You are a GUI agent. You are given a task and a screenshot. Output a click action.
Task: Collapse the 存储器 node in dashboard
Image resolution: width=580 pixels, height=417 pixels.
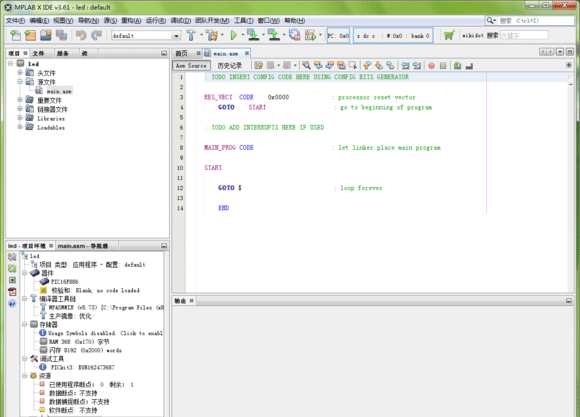25,324
